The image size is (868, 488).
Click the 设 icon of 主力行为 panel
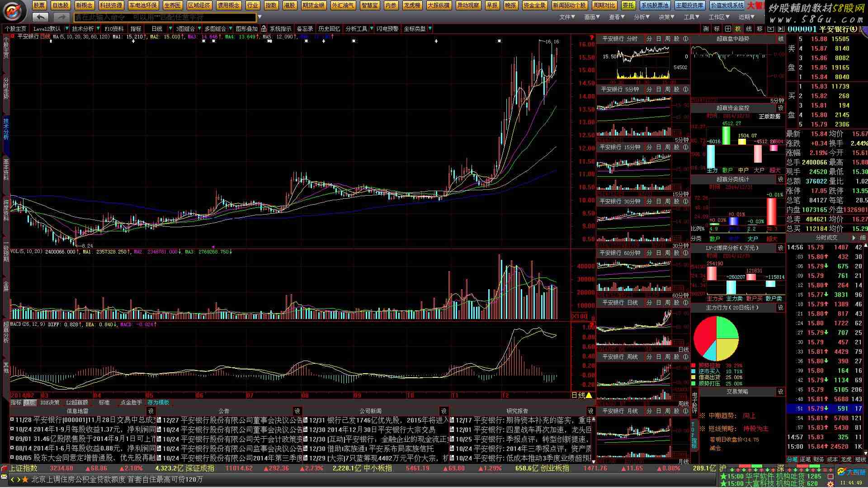point(781,307)
